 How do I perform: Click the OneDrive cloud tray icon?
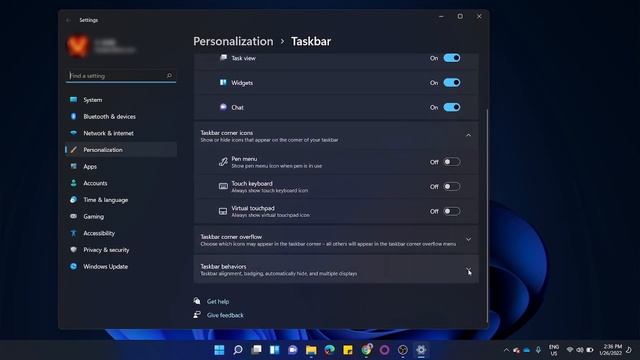click(527, 350)
